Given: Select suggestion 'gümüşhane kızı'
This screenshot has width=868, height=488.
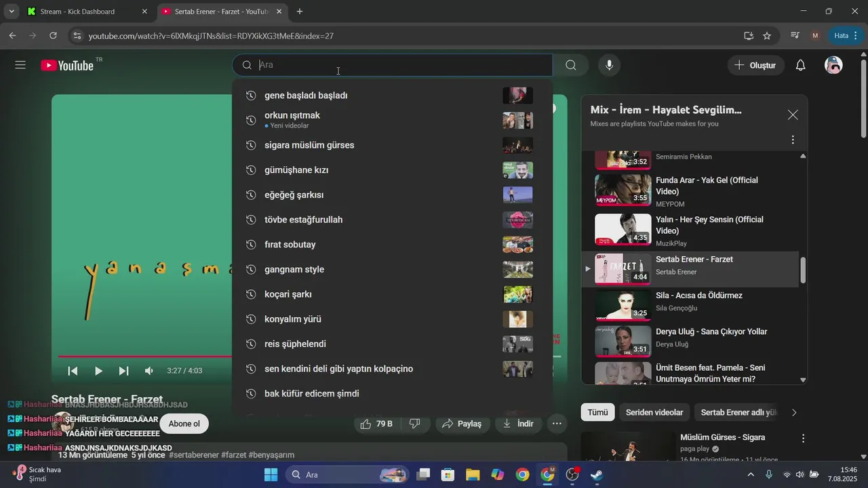Looking at the screenshot, I should [392, 170].
